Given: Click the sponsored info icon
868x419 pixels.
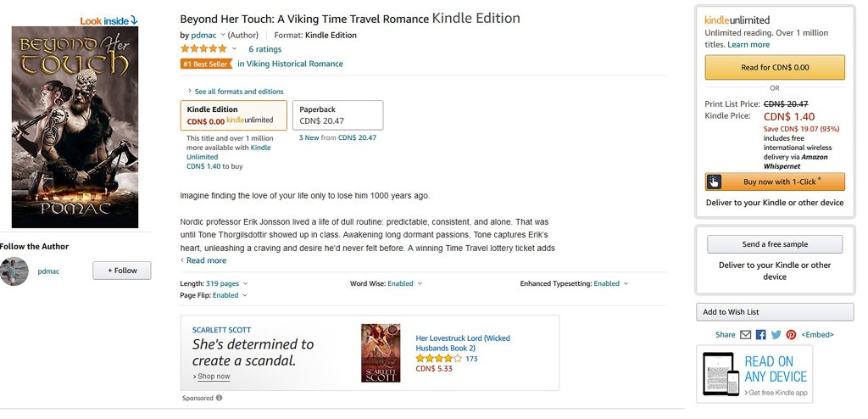Looking at the screenshot, I should (219, 398).
